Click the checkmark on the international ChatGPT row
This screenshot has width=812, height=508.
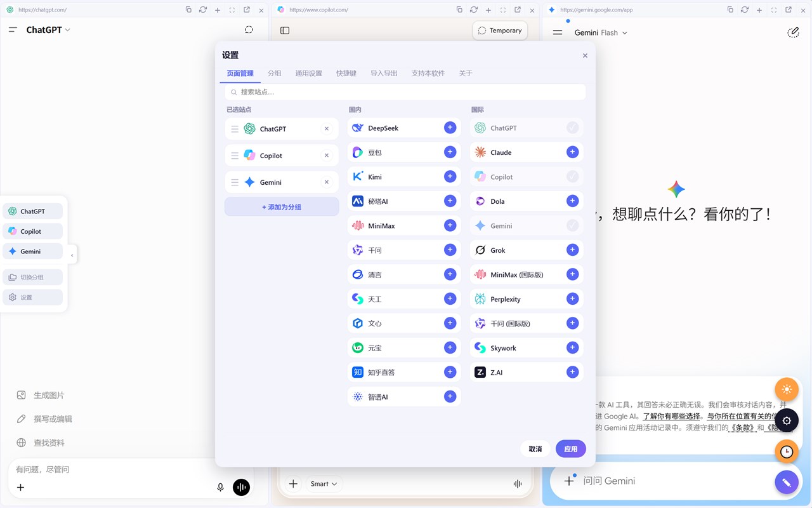pyautogui.click(x=572, y=128)
